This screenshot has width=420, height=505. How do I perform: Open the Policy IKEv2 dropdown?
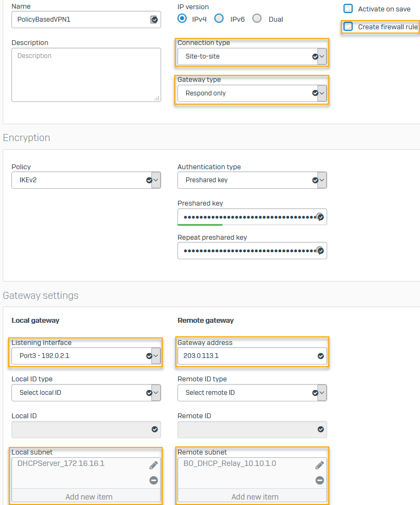[x=86, y=180]
